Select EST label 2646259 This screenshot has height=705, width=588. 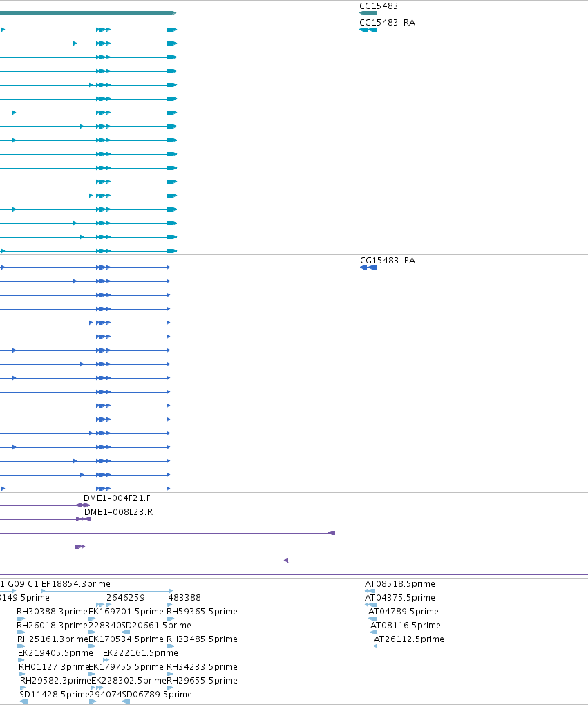[126, 598]
